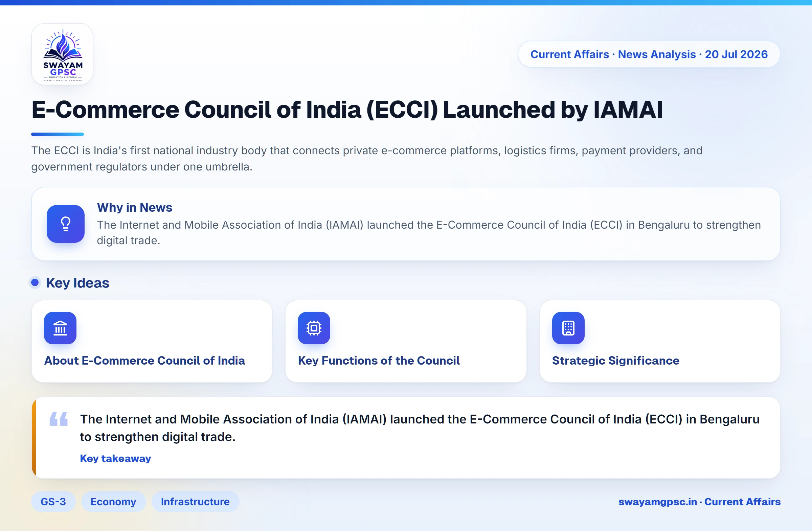Viewport: 812px width, 531px height.
Task: Click the chip icon above Key Functions
Action: 314,328
